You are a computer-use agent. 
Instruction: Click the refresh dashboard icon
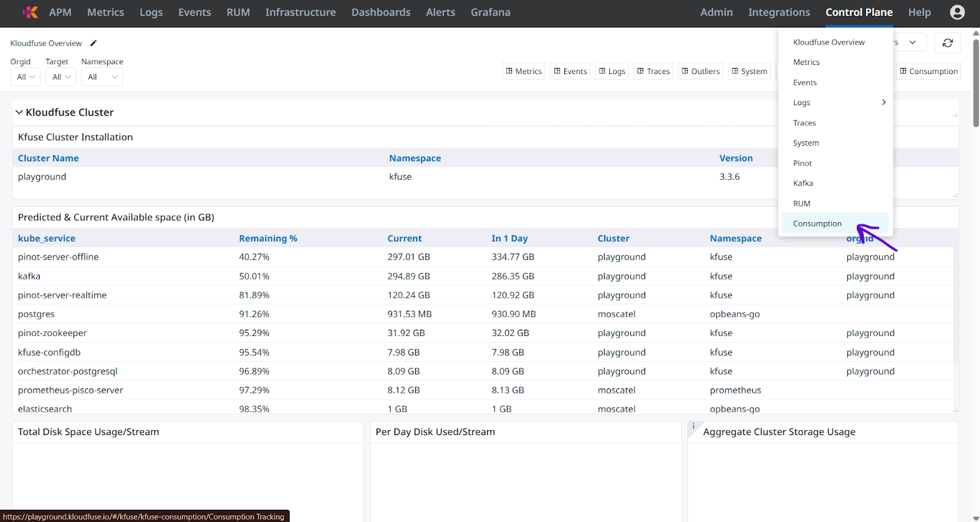click(x=948, y=43)
